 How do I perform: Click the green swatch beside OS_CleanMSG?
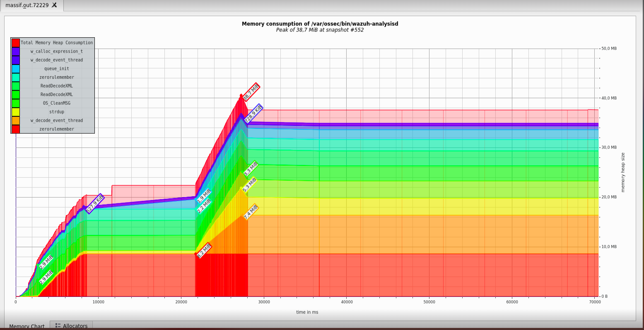[15, 103]
